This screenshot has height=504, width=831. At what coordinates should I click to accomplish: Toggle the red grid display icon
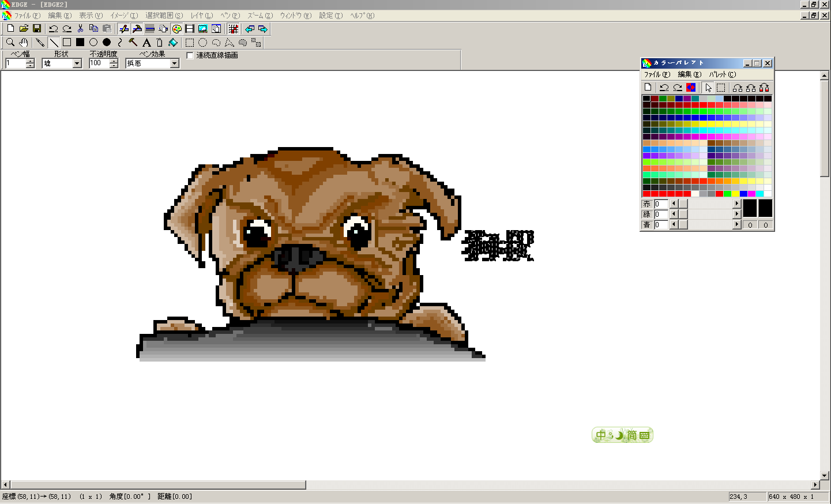coord(234,28)
